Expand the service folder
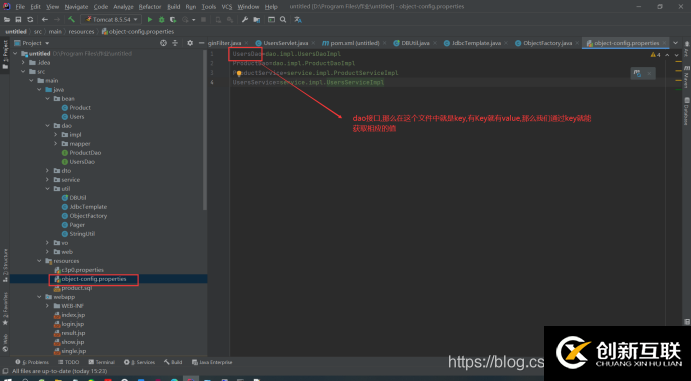 coord(48,180)
